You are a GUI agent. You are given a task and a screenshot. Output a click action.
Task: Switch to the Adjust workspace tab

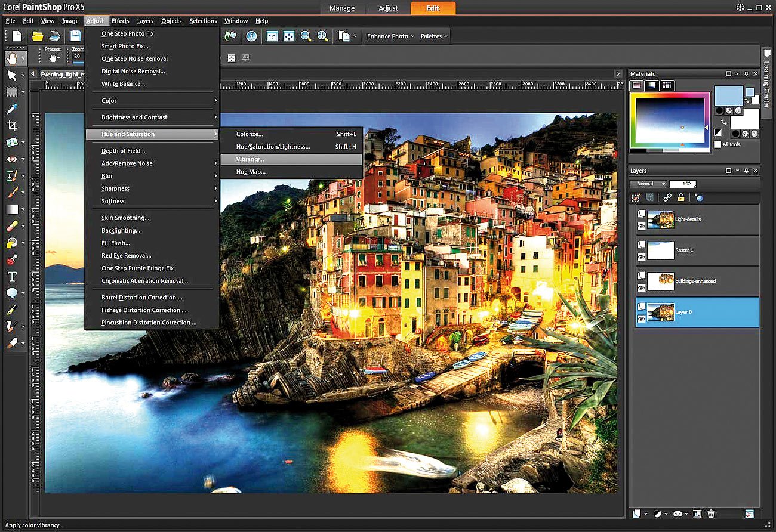coord(389,8)
